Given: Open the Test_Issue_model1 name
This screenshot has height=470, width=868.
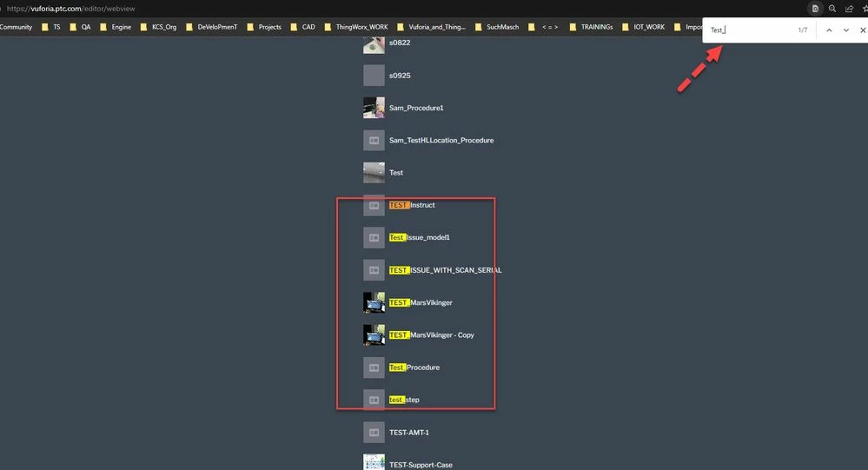Looking at the screenshot, I should click(x=419, y=237).
